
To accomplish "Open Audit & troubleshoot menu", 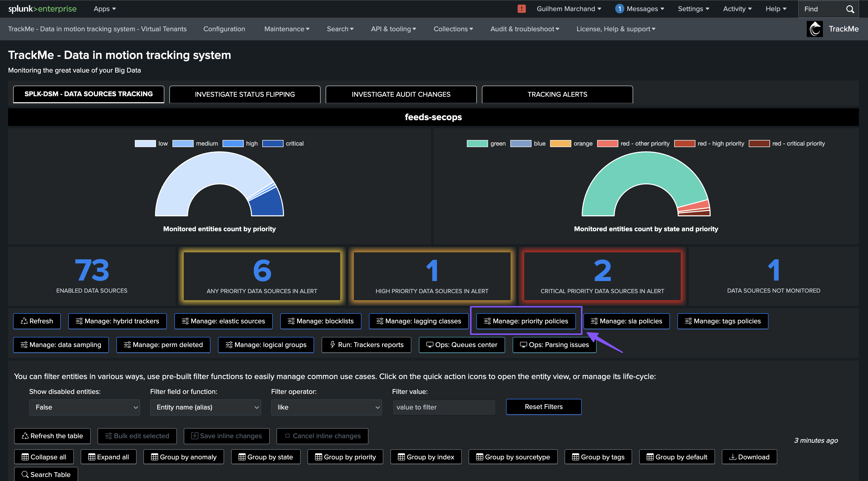I will 525,29.
